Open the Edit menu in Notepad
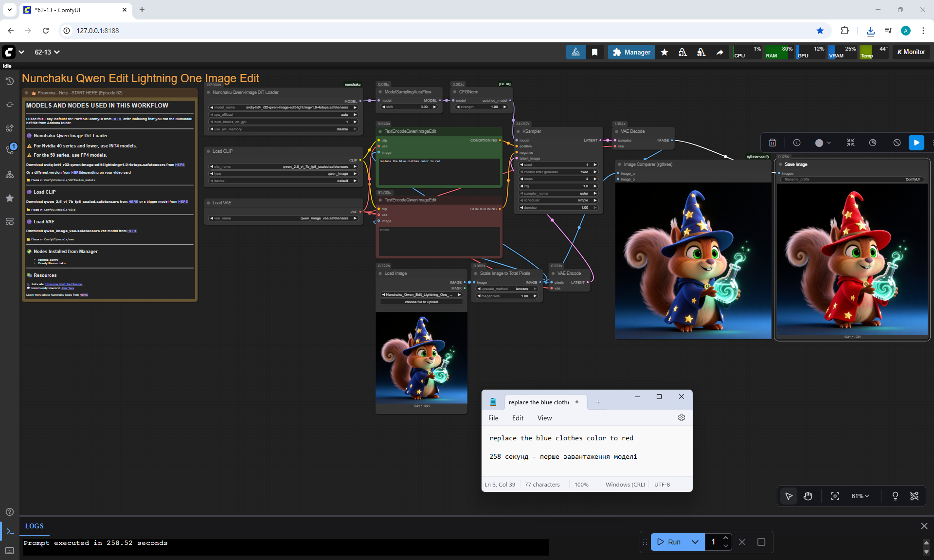Image resolution: width=934 pixels, height=560 pixels. pos(518,418)
